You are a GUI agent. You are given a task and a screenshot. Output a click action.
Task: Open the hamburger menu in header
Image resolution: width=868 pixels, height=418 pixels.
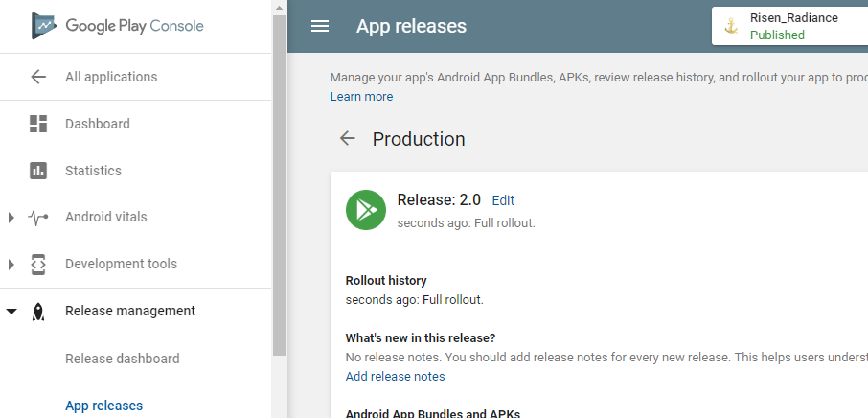320,26
